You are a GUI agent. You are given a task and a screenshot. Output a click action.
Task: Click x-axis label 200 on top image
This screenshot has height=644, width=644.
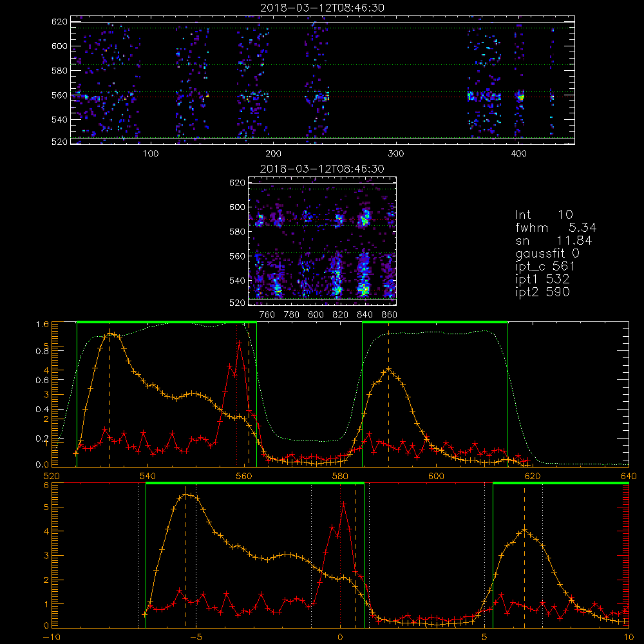(273, 154)
